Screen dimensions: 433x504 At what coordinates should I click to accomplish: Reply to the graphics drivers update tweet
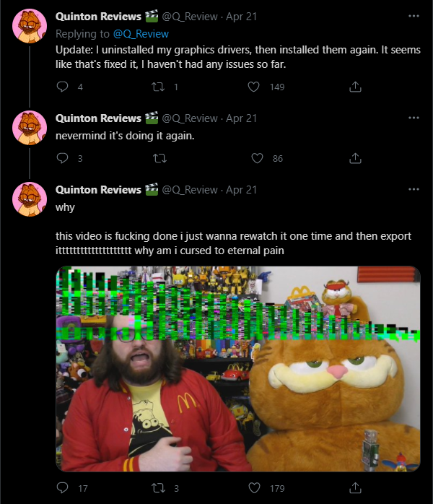[x=62, y=87]
